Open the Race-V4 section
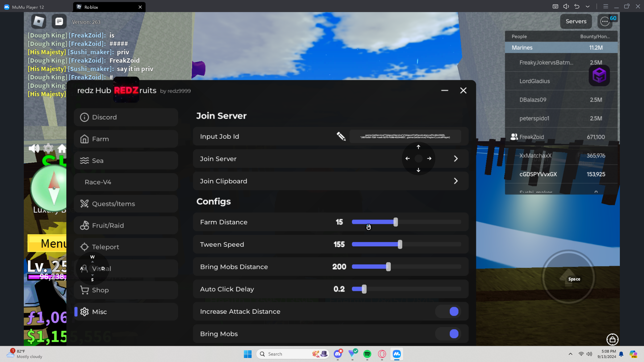The image size is (644, 362). [126, 182]
